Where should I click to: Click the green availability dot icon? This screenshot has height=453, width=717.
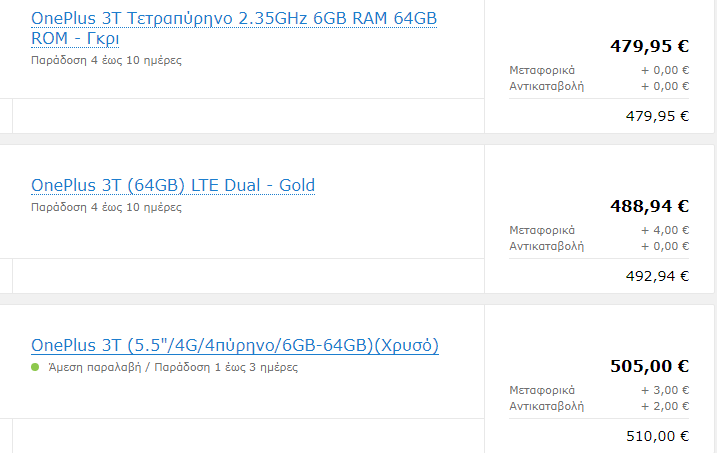(35, 367)
